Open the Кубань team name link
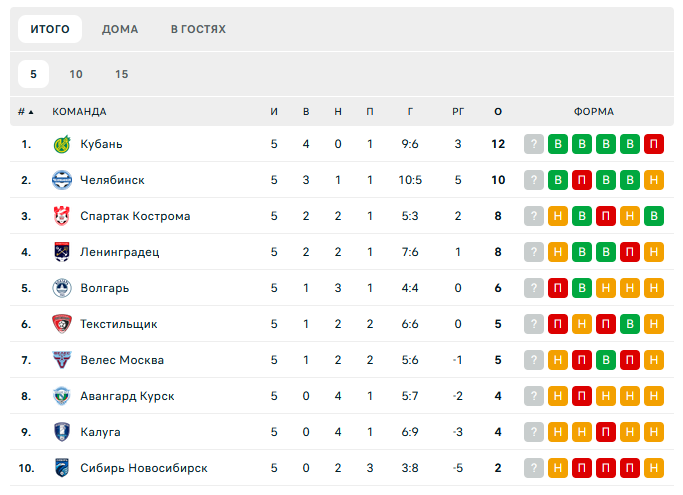The image size is (683, 495). (101, 144)
